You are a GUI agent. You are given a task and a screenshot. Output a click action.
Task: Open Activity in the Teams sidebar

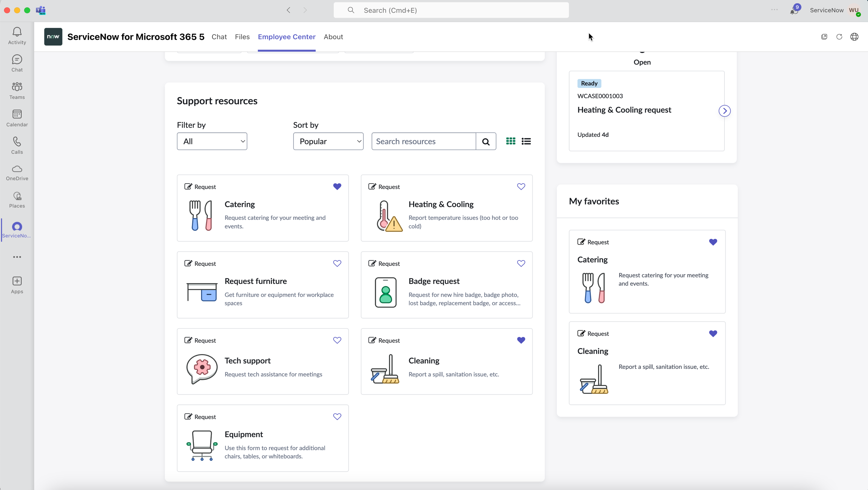tap(17, 36)
